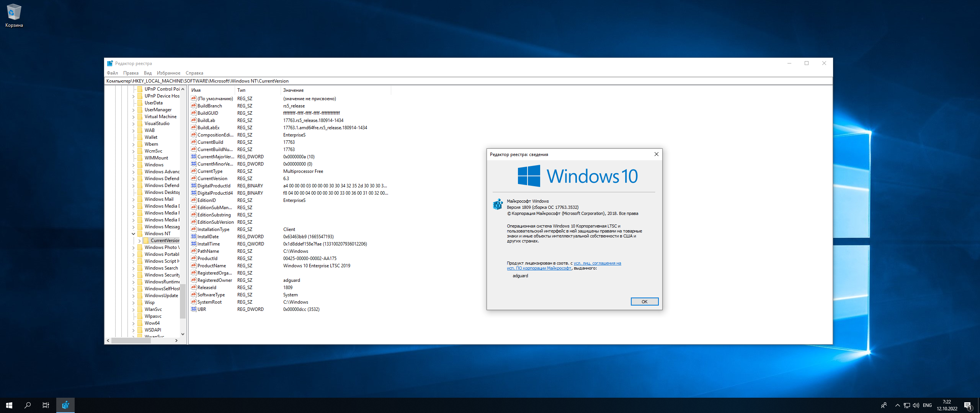Screen dimensions: 980x413
Task: Click the InstallTime QWORD value icon
Action: point(194,244)
